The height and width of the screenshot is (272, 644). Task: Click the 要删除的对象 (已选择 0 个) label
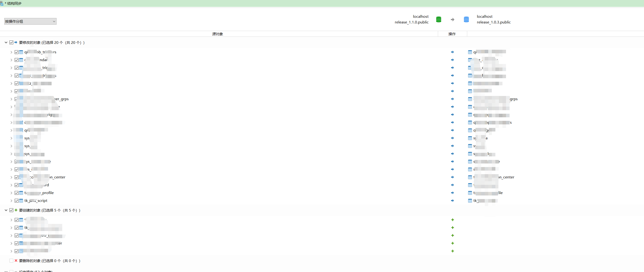[x=50, y=260]
